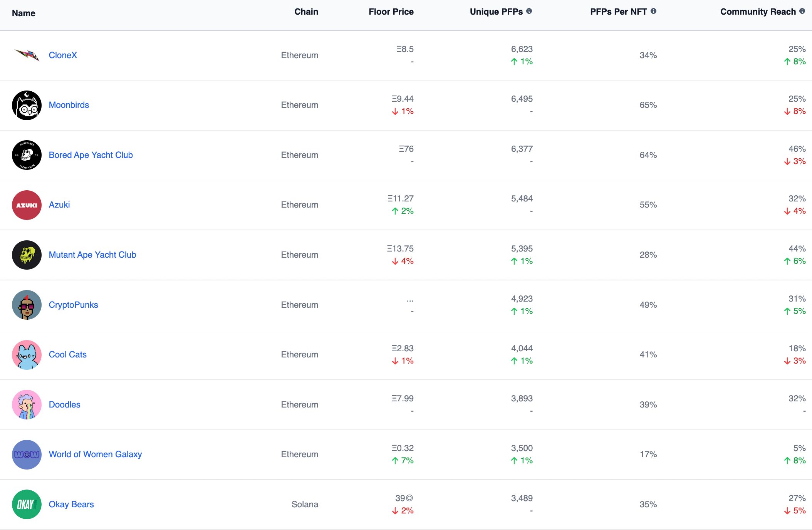Click Cool Cats community reach 18%
The width and height of the screenshot is (812, 530).
point(797,348)
